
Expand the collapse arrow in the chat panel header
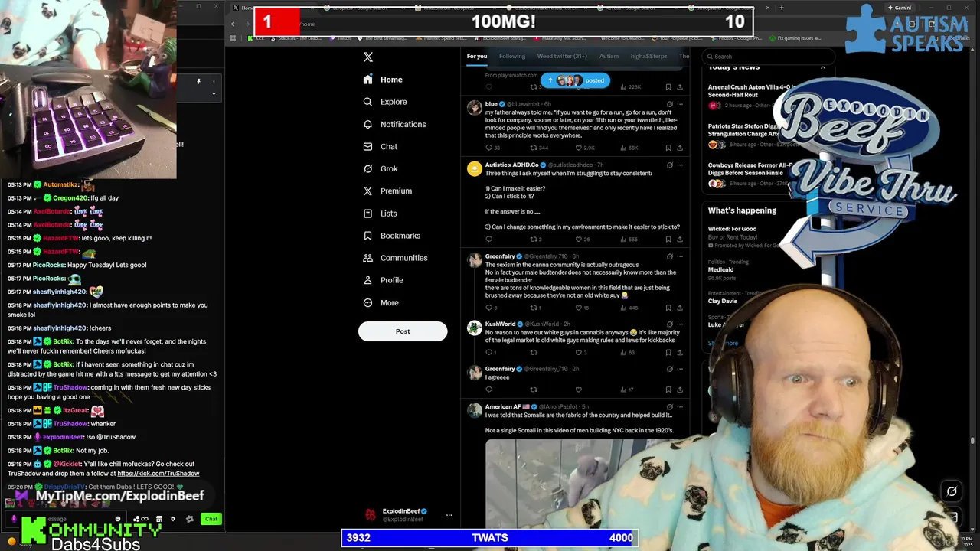[214, 93]
